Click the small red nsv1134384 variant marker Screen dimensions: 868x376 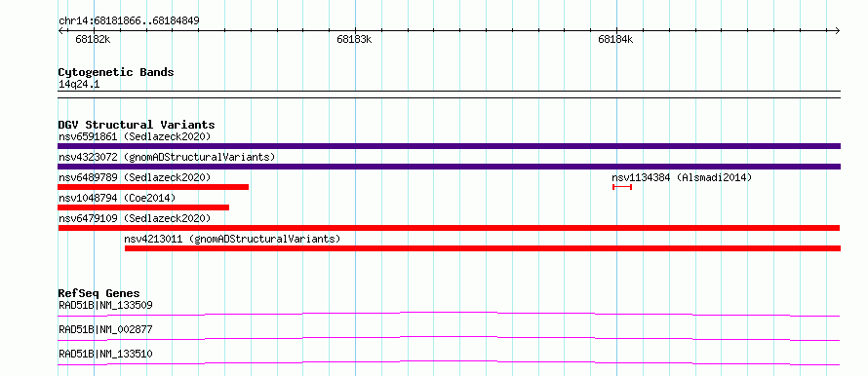(x=622, y=187)
